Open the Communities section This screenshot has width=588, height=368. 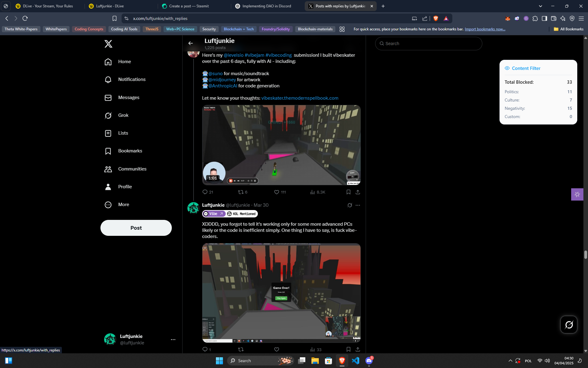point(132,169)
